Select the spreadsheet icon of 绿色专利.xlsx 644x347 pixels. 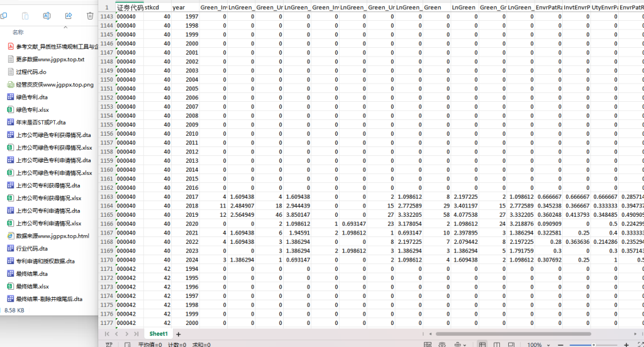click(11, 109)
